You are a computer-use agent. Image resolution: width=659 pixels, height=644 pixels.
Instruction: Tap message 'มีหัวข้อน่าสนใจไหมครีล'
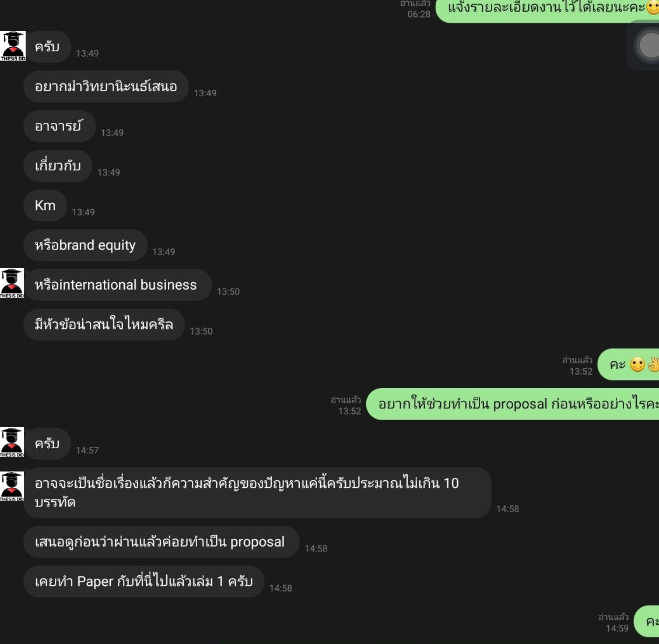pos(104,325)
